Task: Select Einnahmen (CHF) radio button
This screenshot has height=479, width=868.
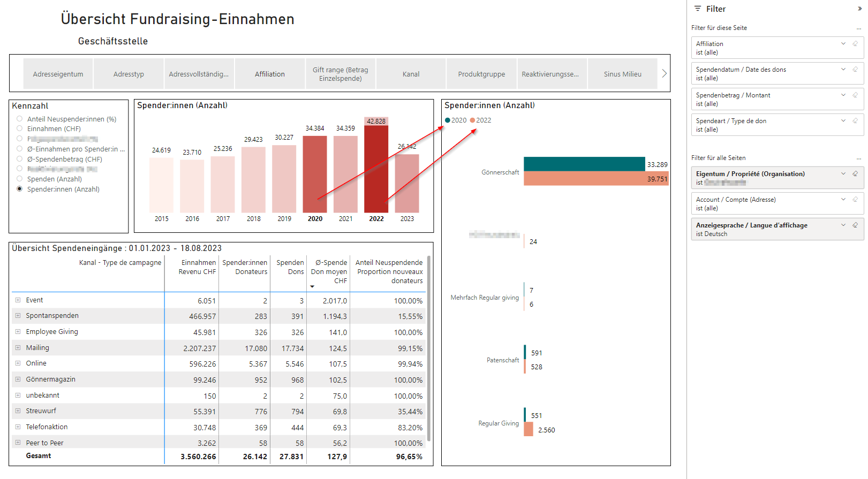Action: click(20, 128)
